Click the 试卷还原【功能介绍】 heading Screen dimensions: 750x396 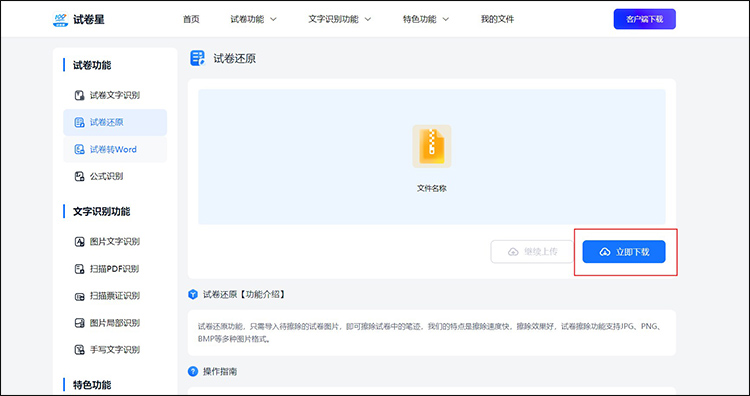244,295
